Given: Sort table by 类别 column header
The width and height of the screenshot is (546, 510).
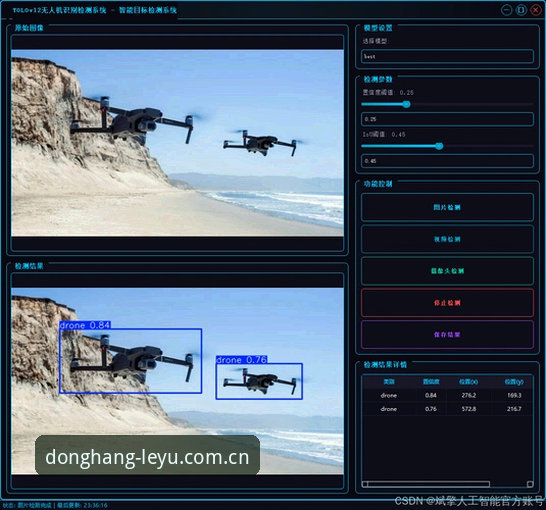Looking at the screenshot, I should coord(389,382).
